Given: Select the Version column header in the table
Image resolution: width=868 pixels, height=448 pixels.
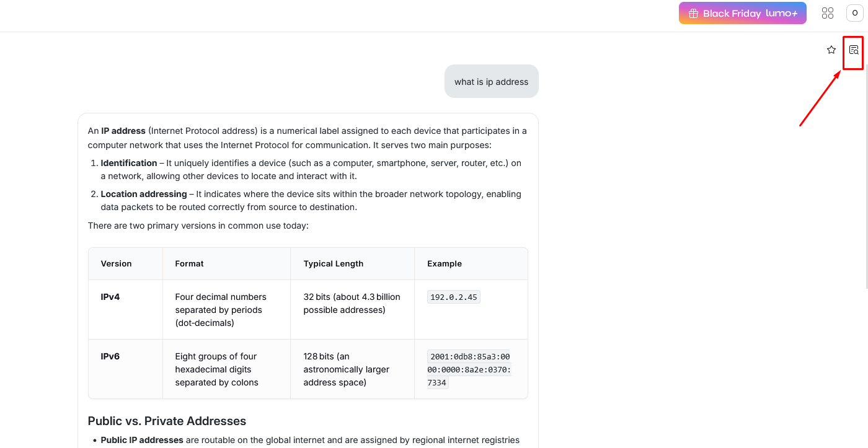Looking at the screenshot, I should (x=116, y=263).
